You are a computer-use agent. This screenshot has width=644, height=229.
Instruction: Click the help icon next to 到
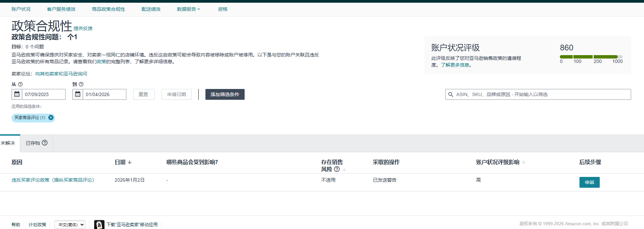pos(81,84)
